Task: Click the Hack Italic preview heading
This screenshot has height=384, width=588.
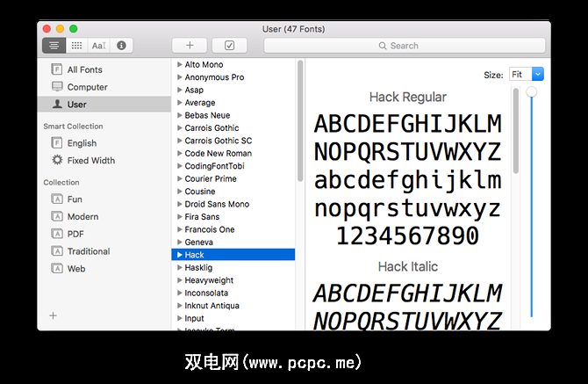Action: click(407, 266)
